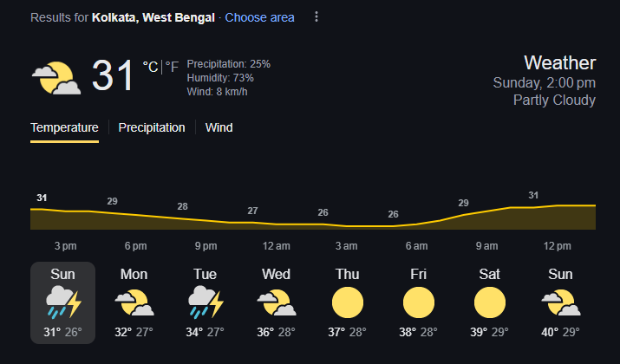Click the 6 am label on timeline
Viewport: 620px width, 364px height.
coord(416,245)
